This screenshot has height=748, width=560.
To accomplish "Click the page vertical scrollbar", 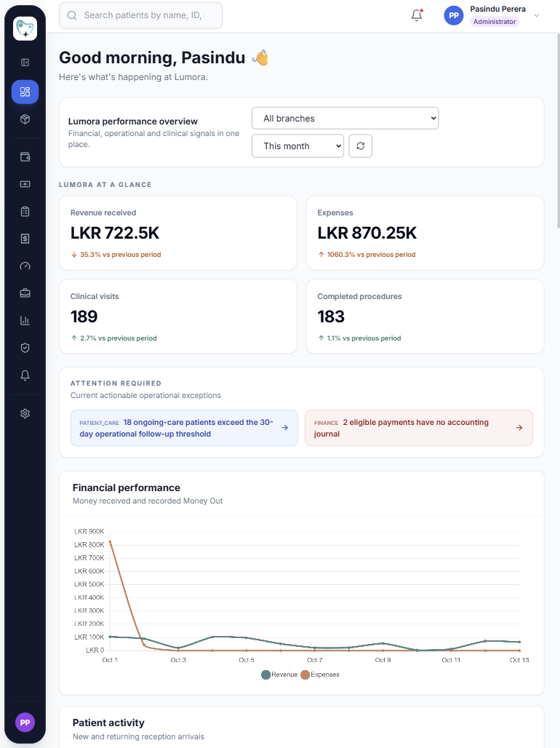I will tap(559, 131).
